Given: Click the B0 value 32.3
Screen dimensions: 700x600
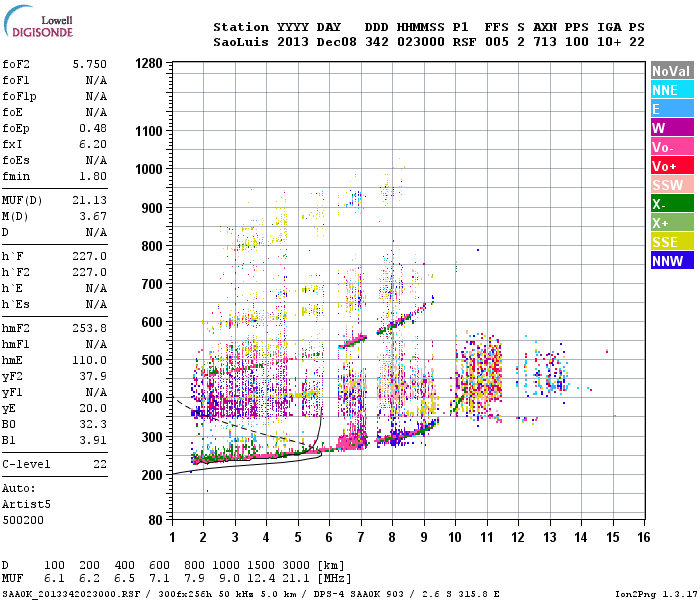Looking at the screenshot, I should (x=93, y=424).
